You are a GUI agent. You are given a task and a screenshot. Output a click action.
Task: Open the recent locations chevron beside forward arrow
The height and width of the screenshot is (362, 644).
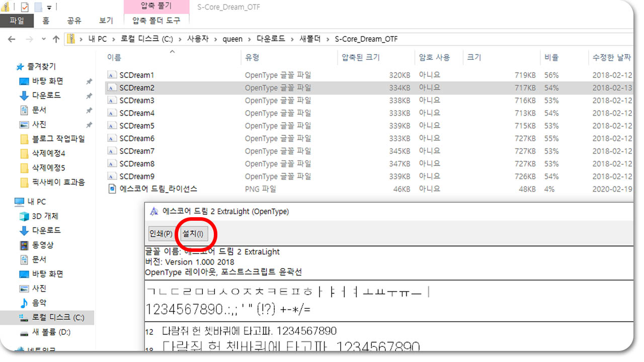pyautogui.click(x=44, y=39)
